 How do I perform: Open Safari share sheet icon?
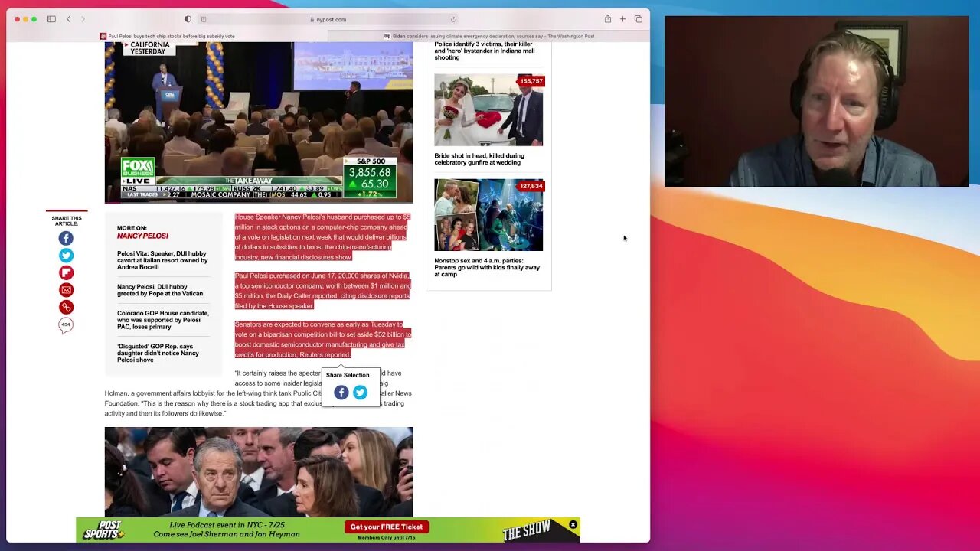(608, 19)
